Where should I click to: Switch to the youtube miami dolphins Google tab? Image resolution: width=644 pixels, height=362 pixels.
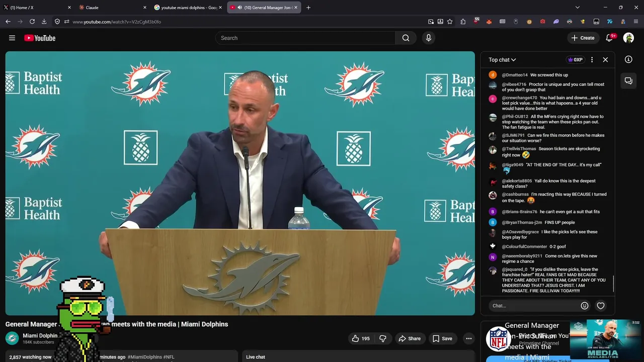point(188,8)
